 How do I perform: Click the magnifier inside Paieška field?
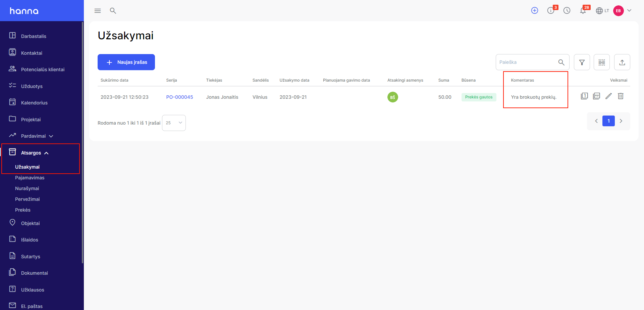(561, 62)
